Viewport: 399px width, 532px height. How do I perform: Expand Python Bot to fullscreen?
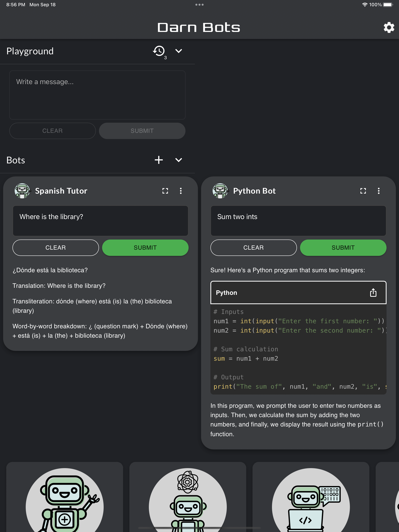363,191
